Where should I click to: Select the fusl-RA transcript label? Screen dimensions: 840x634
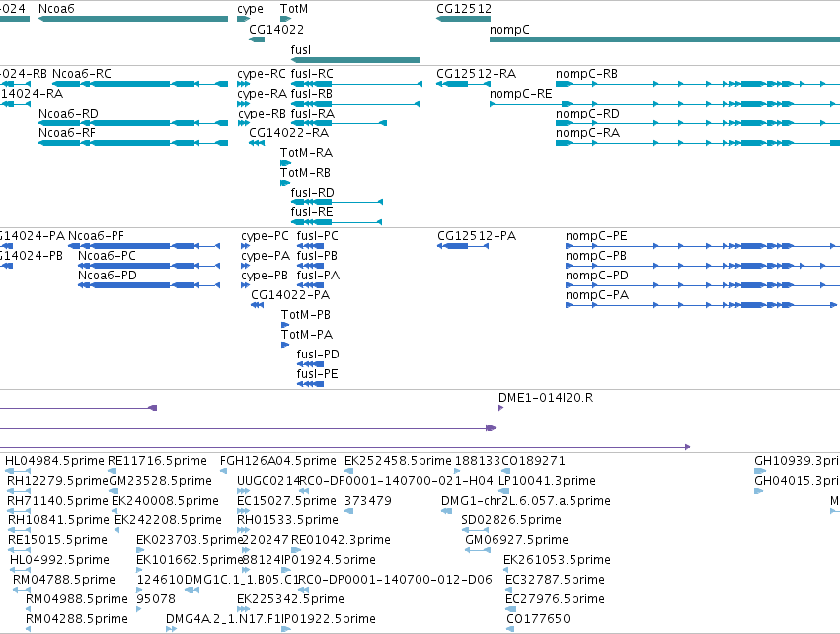pyautogui.click(x=312, y=114)
